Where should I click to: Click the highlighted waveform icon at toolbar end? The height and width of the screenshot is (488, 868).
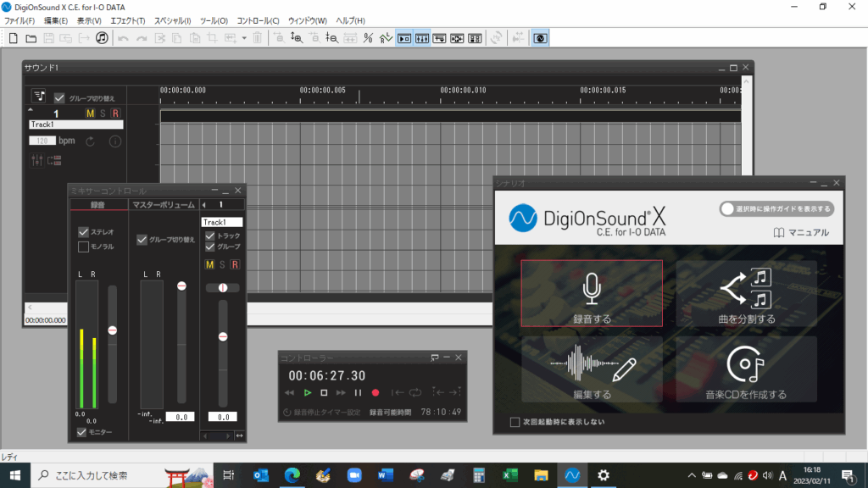click(x=540, y=38)
